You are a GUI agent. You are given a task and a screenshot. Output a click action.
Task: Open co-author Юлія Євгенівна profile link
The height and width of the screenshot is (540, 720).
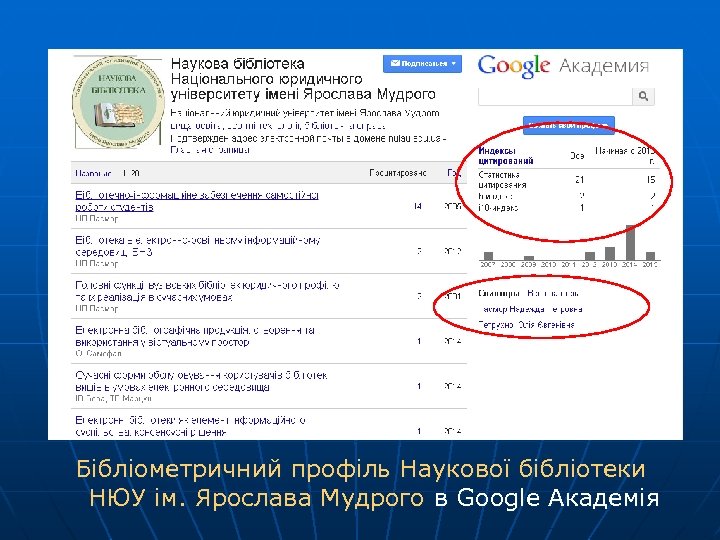(526, 325)
